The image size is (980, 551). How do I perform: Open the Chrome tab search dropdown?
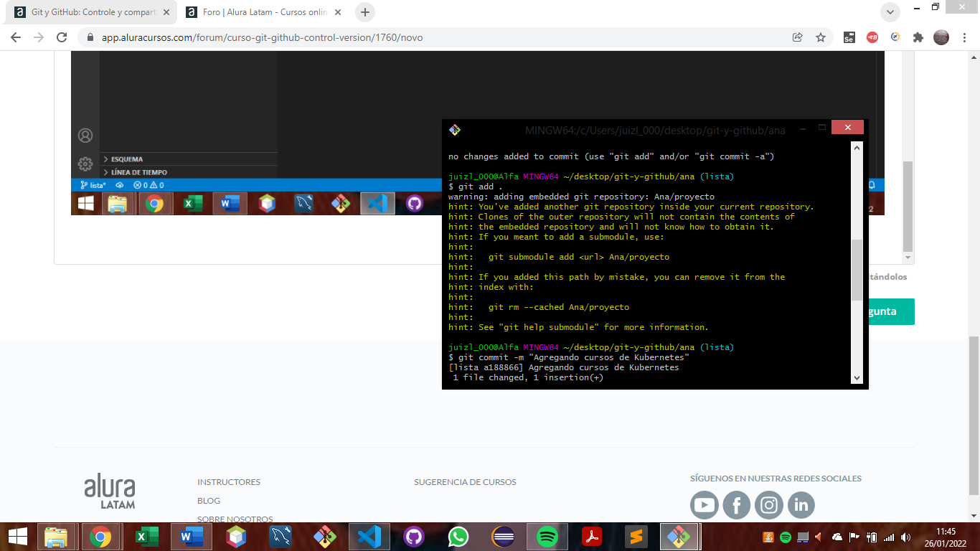click(x=890, y=12)
